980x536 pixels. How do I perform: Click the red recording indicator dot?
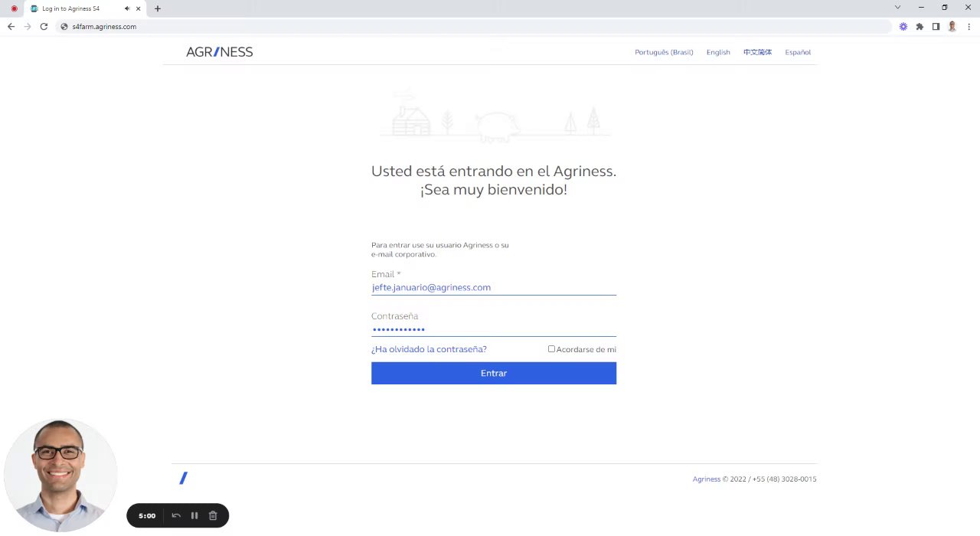[x=14, y=8]
